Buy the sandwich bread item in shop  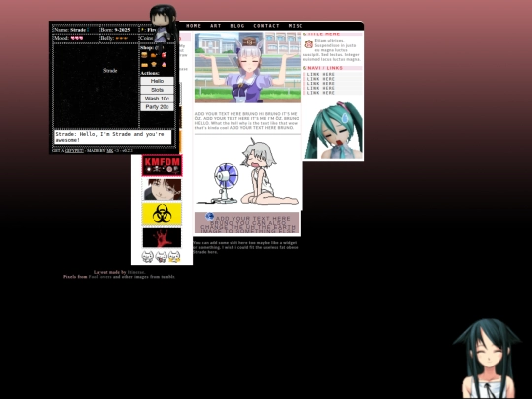pyautogui.click(x=144, y=64)
